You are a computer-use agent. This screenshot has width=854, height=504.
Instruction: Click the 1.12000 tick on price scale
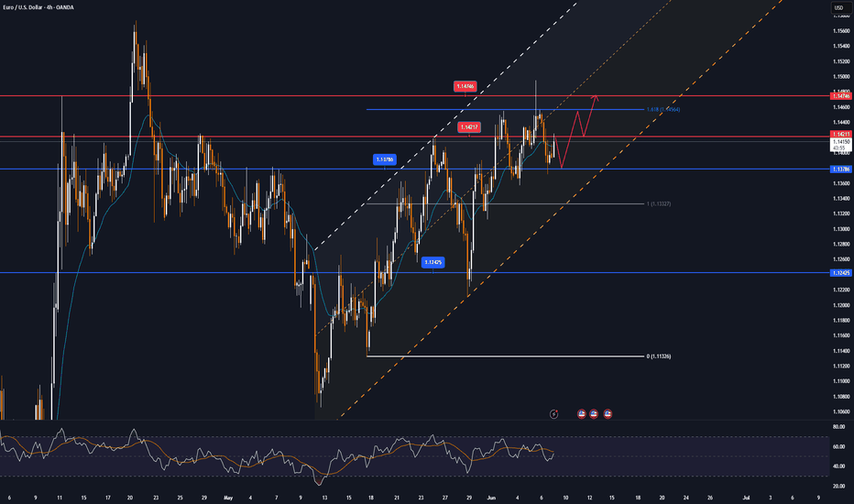pyautogui.click(x=841, y=305)
